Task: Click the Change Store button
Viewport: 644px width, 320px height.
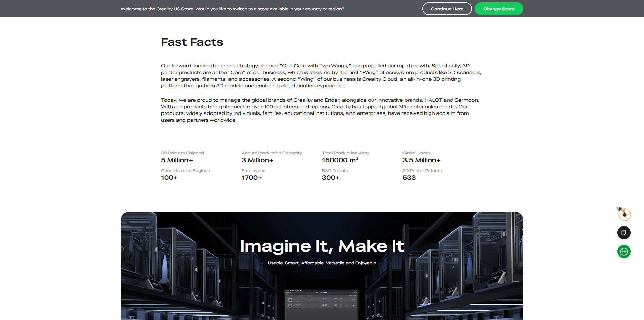Action: coord(499,9)
